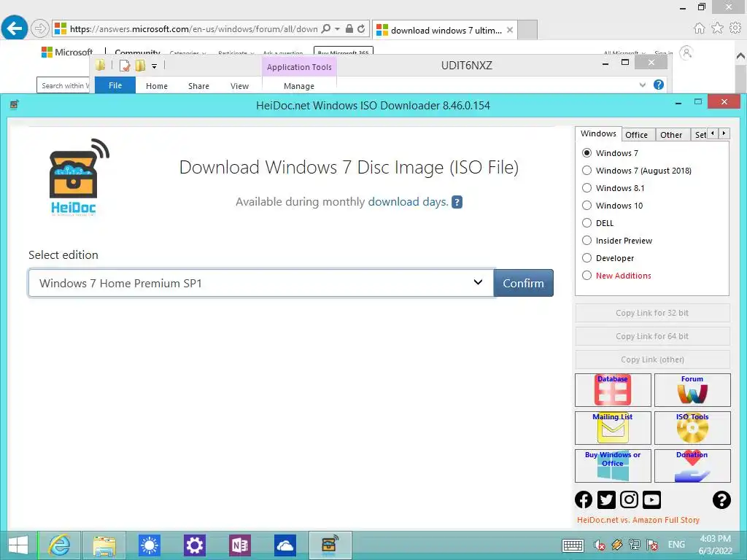Select the DELL radio button
The width and height of the screenshot is (747, 560).
click(x=587, y=223)
